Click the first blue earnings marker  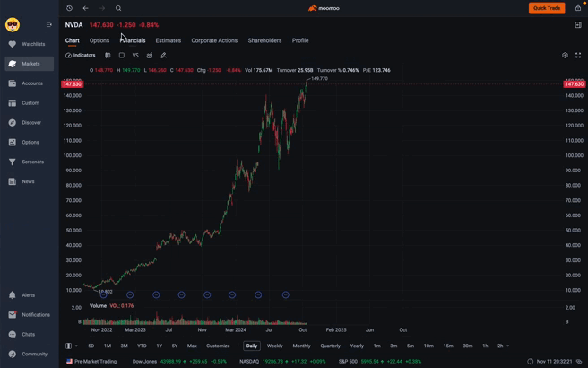coord(103,294)
